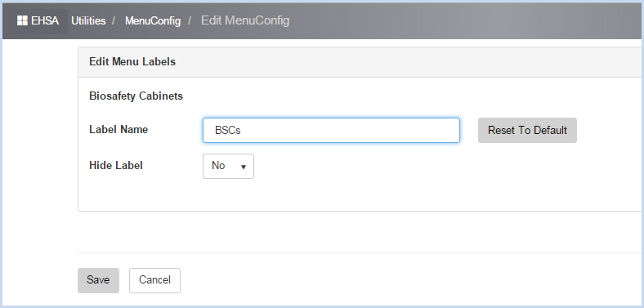Expand the Hide Label dropdown arrow
The height and width of the screenshot is (308, 644).
(x=244, y=167)
